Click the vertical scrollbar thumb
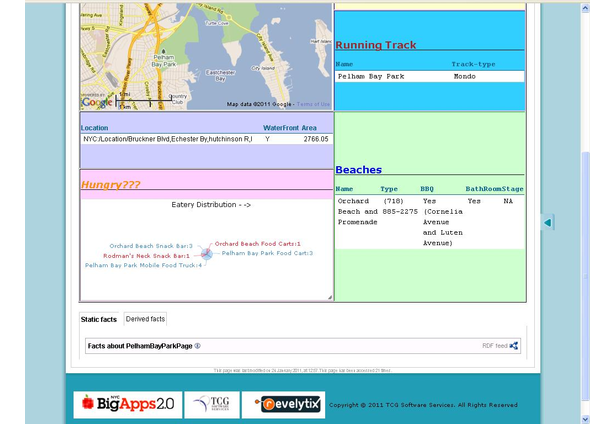 585,275
